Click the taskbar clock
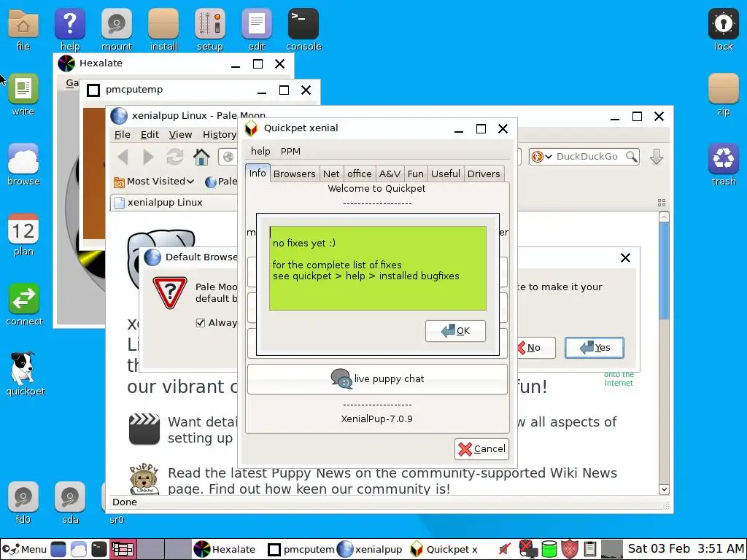The height and width of the screenshot is (560, 747). [x=686, y=548]
